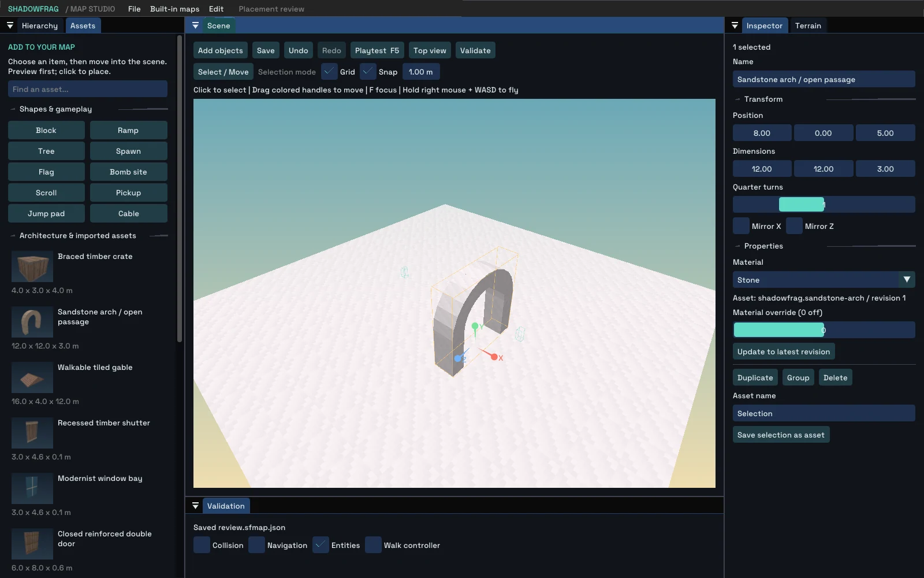Switch to the Terrain tab

click(x=808, y=25)
